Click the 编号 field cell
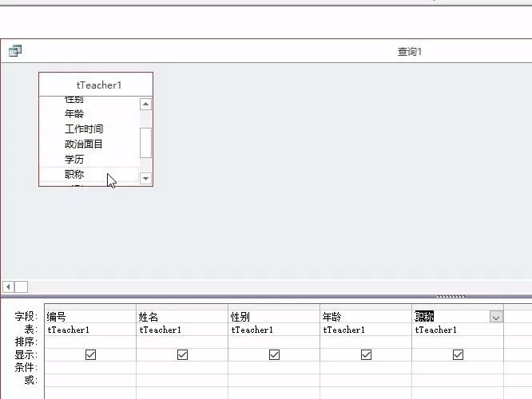Viewport: 532px width, 399px height. [90, 317]
